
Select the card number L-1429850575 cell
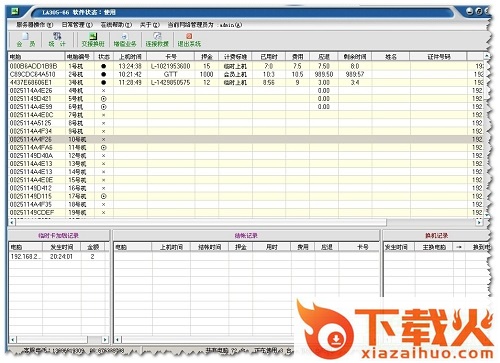pos(171,82)
